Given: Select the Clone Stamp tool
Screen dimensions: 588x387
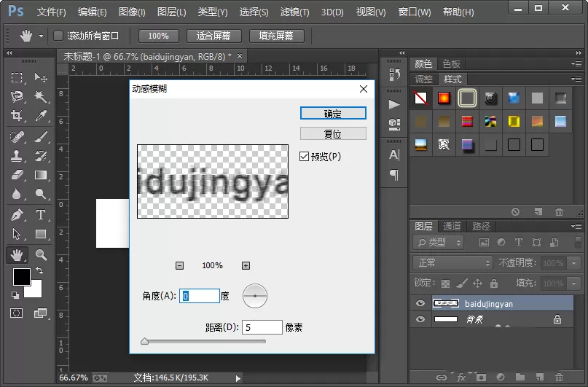Looking at the screenshot, I should pos(17,156).
